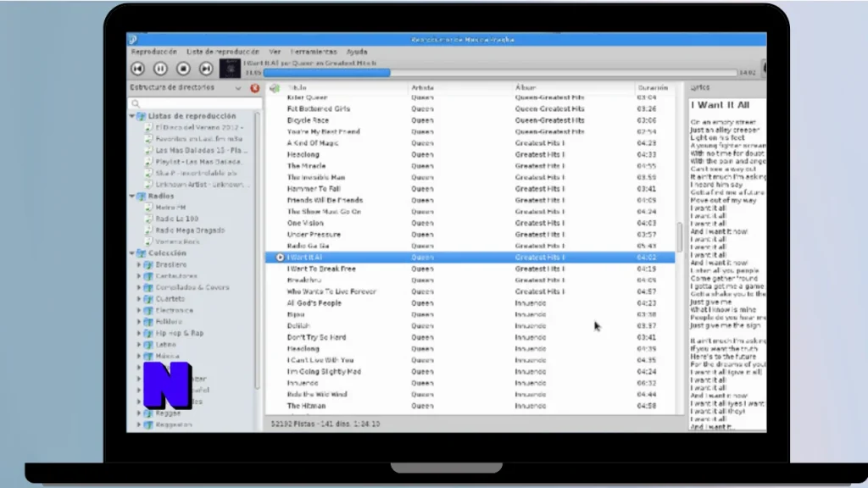Open the Herramientas menu
This screenshot has width=868, height=488.
pos(314,52)
